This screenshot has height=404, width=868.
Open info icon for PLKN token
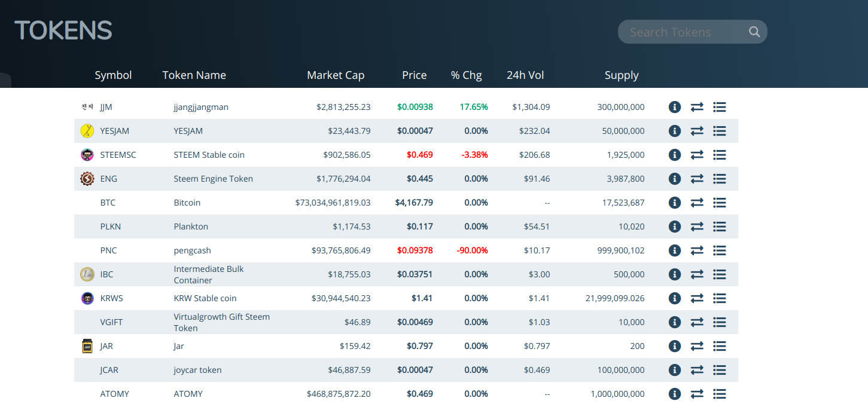coord(675,227)
